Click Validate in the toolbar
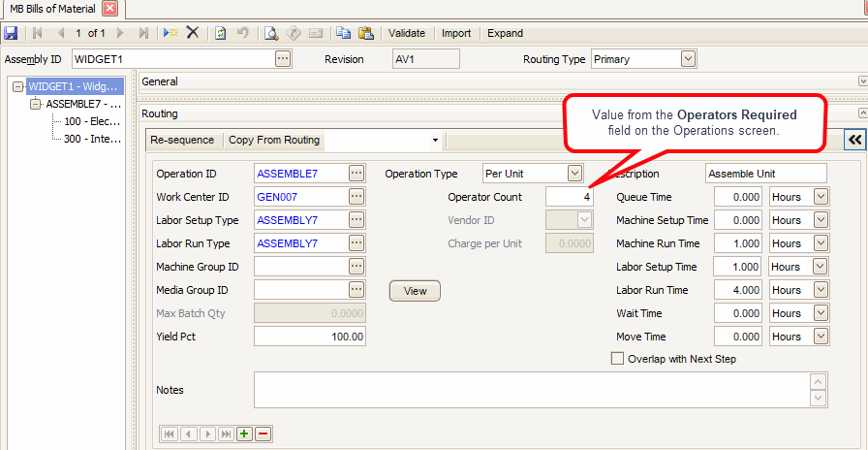868x450 pixels. click(407, 33)
